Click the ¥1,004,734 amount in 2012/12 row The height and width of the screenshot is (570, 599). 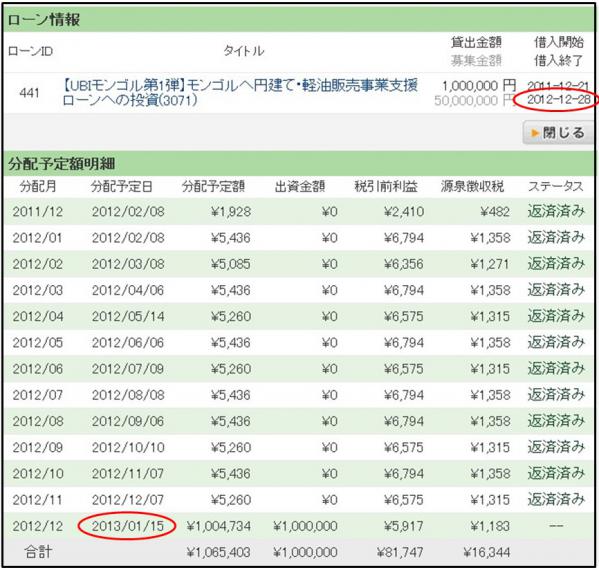pos(219,526)
